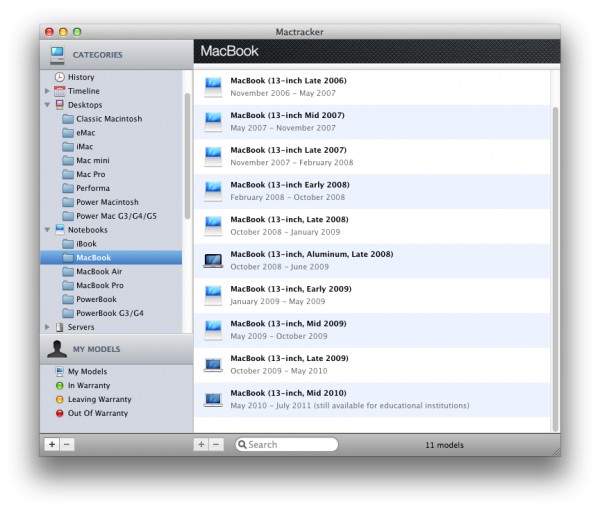Image resolution: width=600 pixels, height=511 pixels.
Task: Expand the Servers disclosure triangle
Action: pyautogui.click(x=47, y=327)
